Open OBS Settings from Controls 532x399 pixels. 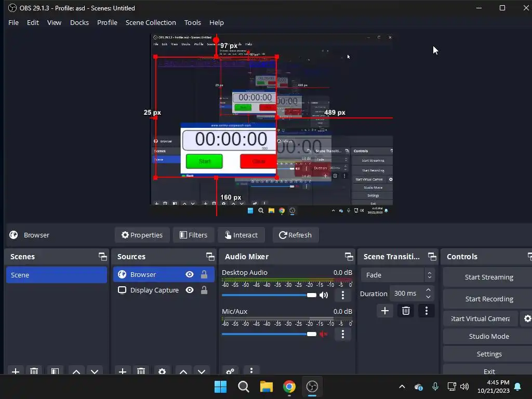tap(488, 354)
